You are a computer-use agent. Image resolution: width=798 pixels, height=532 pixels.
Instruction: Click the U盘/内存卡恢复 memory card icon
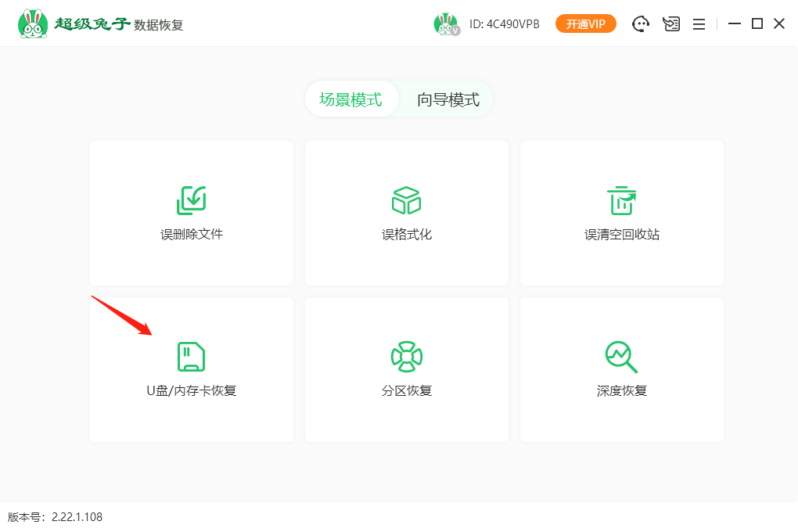click(191, 357)
